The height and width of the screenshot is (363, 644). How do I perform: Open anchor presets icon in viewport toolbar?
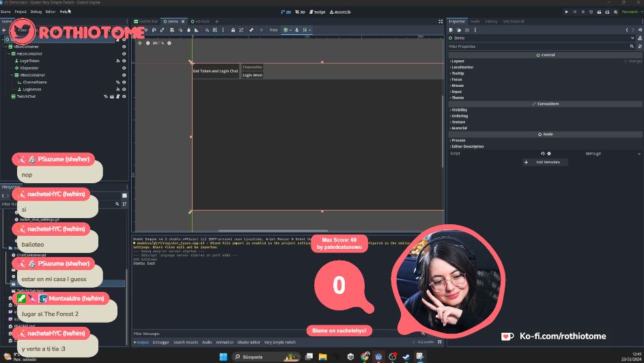[x=287, y=30]
